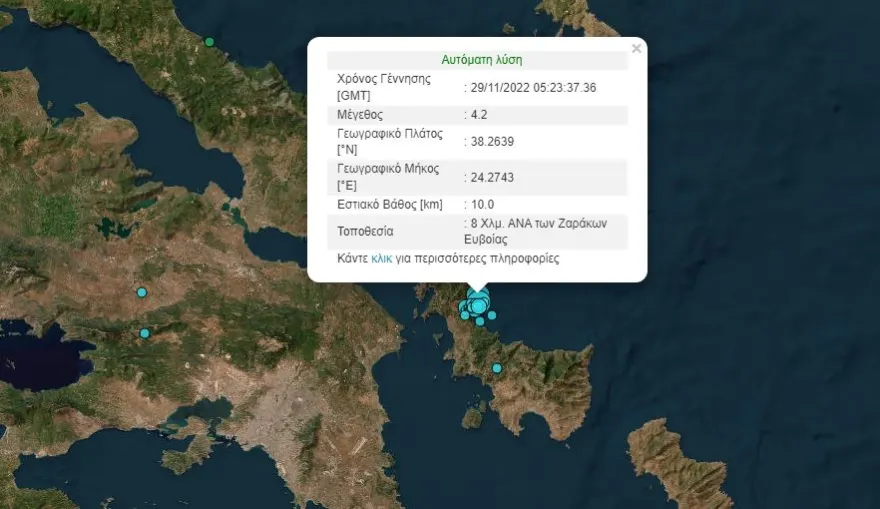The height and width of the screenshot is (509, 880).
Task: Close the earthquake info popup
Action: [636, 49]
